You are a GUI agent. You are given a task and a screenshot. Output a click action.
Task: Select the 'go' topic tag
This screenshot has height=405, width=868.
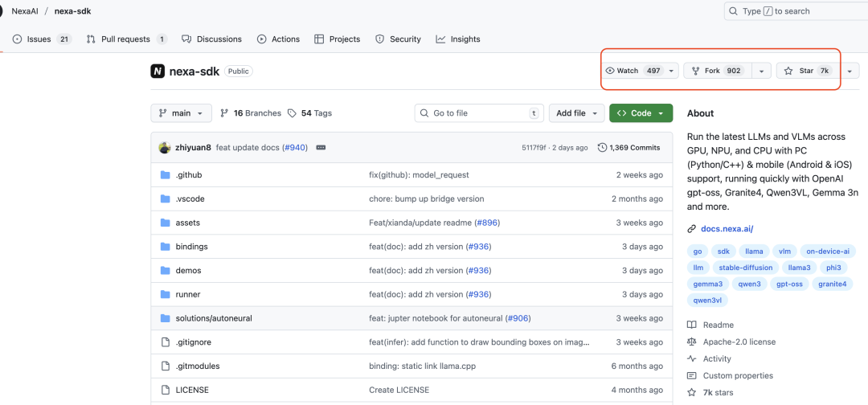[x=698, y=252]
